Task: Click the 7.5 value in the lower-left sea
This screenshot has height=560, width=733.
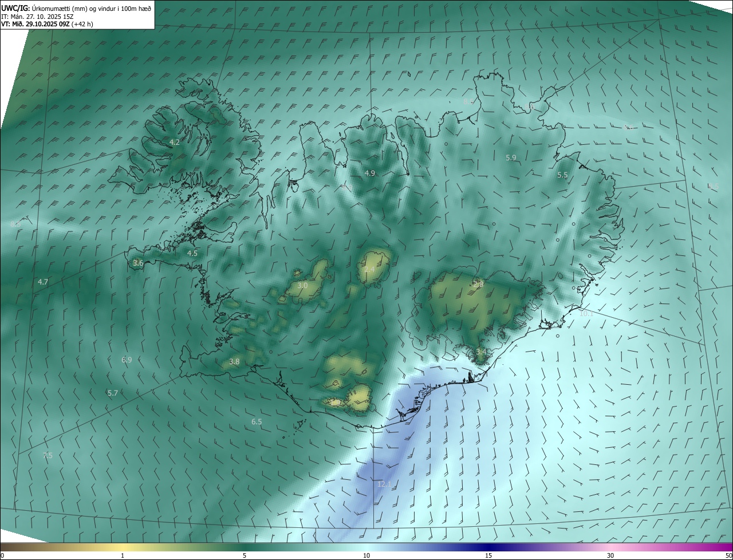Action: point(48,455)
